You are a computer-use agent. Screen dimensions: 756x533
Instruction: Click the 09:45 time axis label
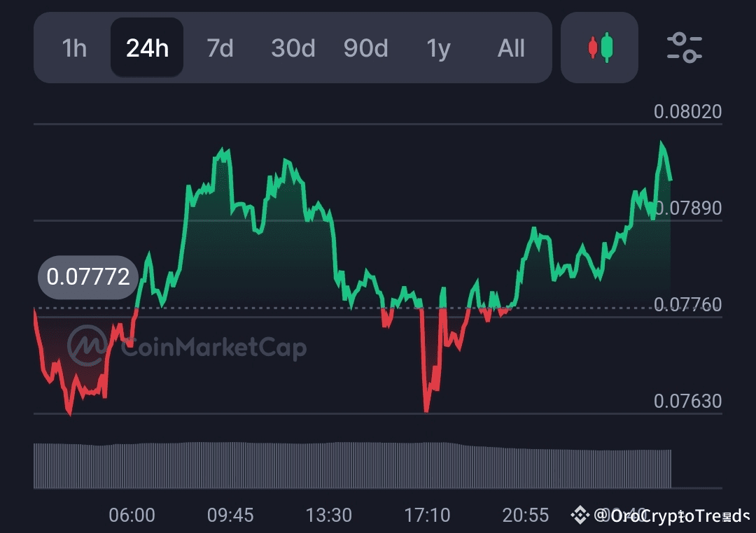(x=230, y=516)
